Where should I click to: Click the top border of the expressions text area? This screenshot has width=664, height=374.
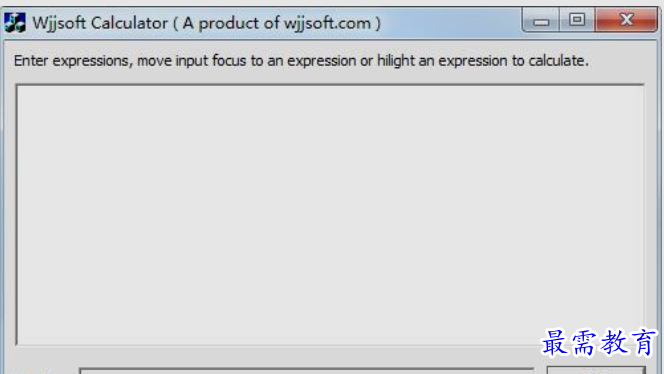pos(330,85)
